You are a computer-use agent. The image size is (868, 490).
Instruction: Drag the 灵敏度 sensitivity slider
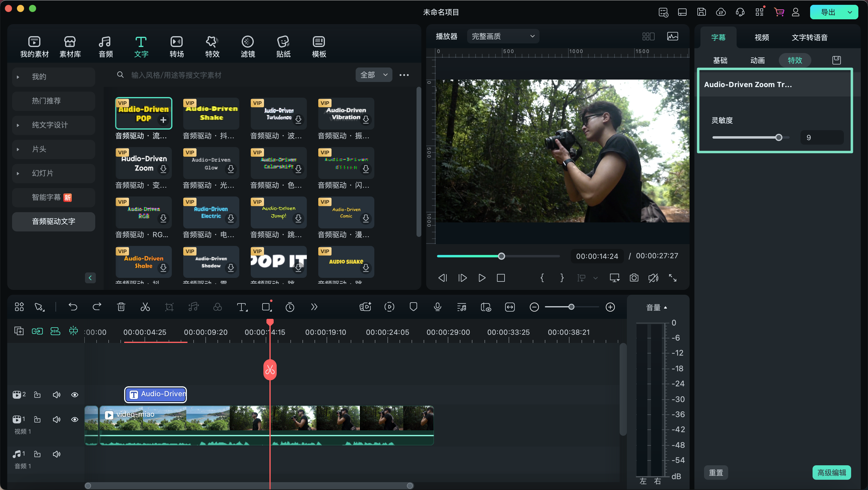point(778,138)
